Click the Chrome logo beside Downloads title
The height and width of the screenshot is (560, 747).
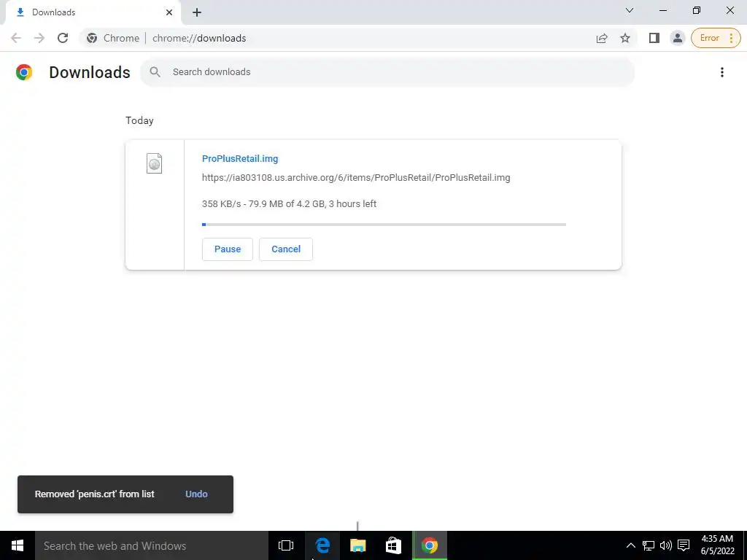pyautogui.click(x=24, y=72)
